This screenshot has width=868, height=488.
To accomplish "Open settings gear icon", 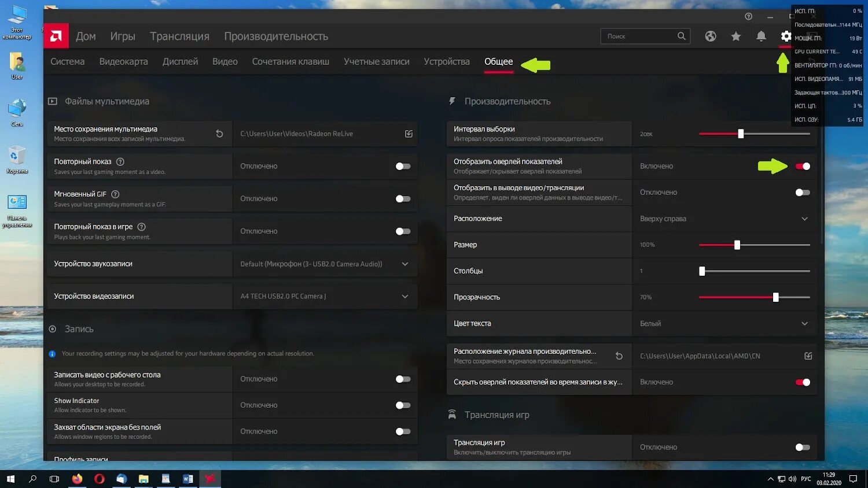I will [786, 36].
